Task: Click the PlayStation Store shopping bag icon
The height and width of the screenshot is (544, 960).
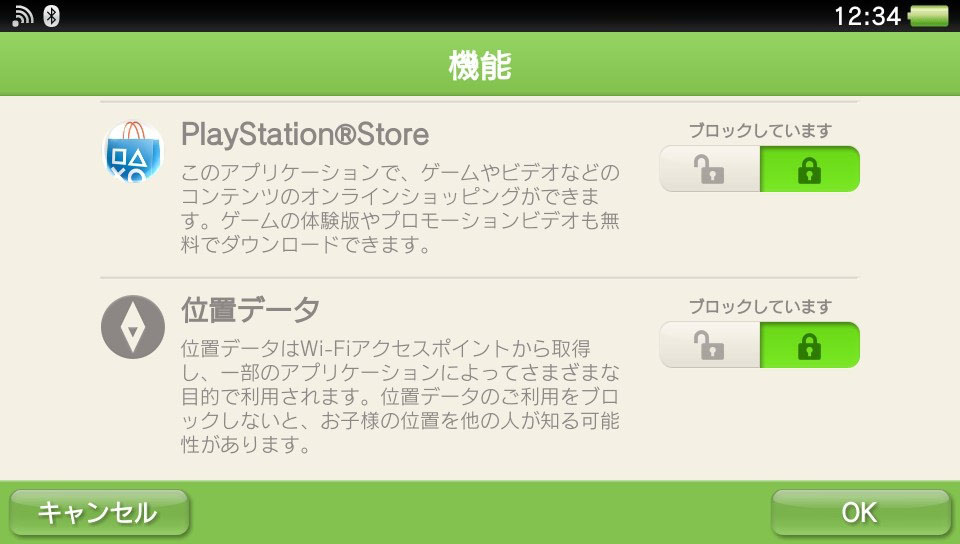Action: [133, 152]
